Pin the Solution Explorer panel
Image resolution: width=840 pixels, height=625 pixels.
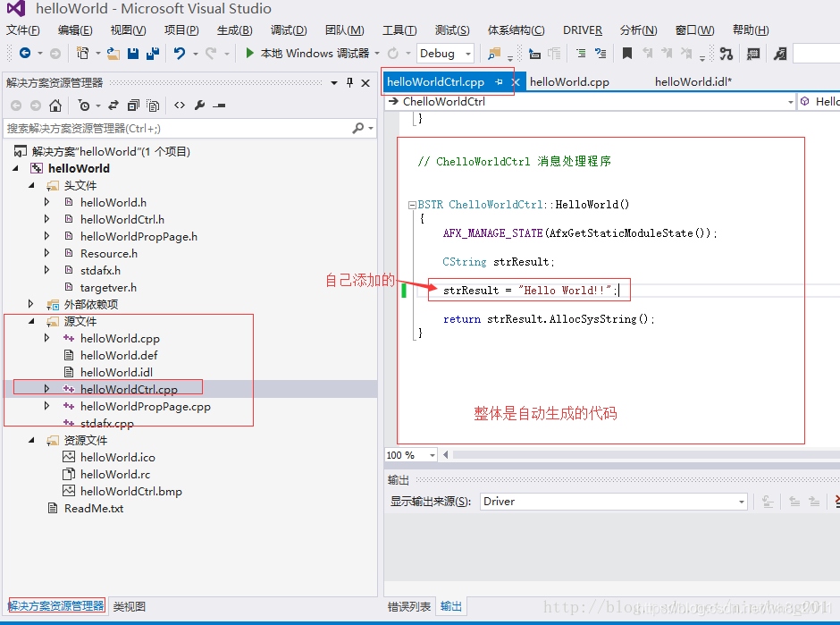349,82
